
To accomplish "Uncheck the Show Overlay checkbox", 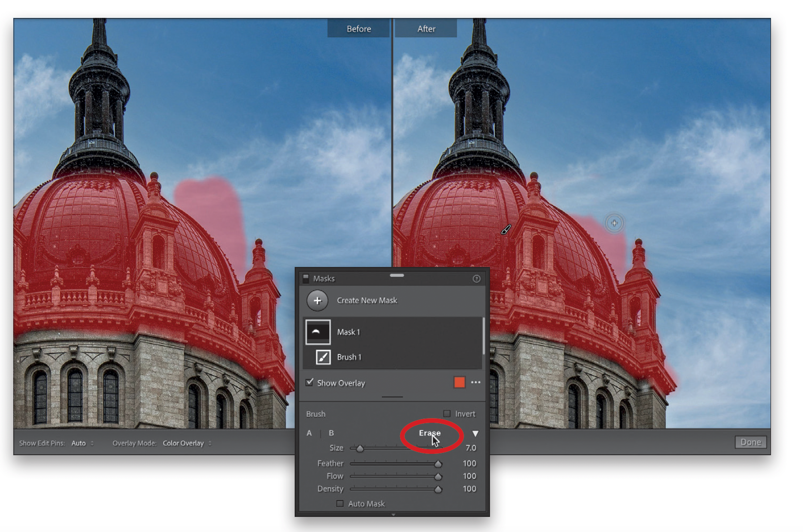I will 310,382.
